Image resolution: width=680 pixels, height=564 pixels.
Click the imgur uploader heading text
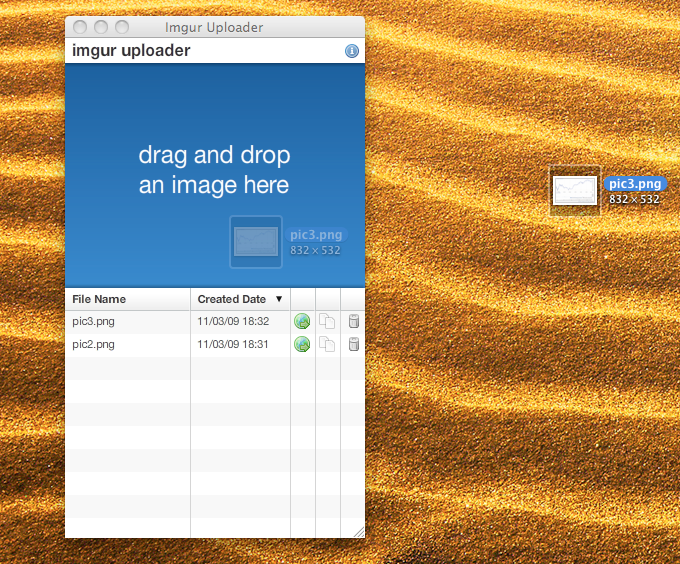pyautogui.click(x=131, y=51)
